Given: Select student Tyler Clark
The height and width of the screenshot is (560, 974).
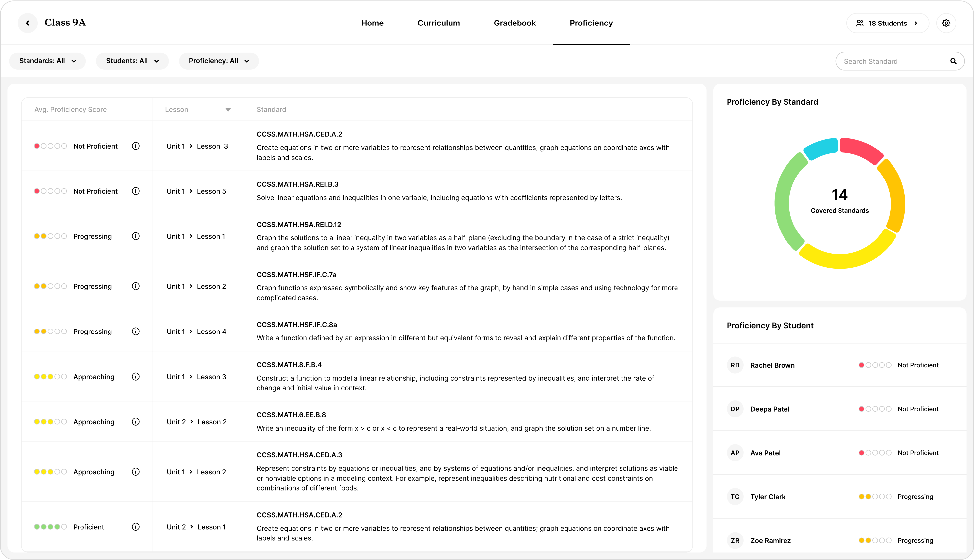Looking at the screenshot, I should tap(767, 496).
